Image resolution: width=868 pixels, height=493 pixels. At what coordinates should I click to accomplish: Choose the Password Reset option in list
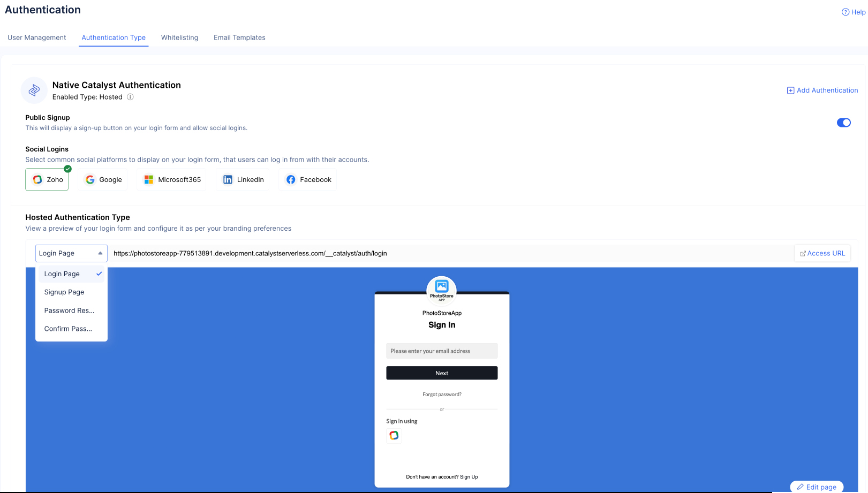pos(69,310)
